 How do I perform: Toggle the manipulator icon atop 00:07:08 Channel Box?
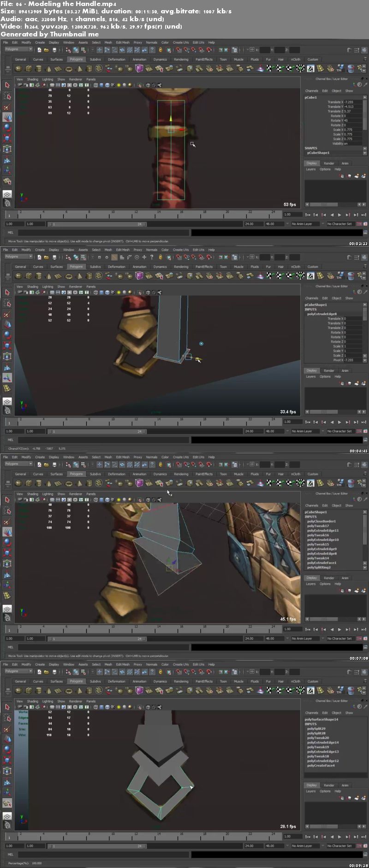[354, 499]
